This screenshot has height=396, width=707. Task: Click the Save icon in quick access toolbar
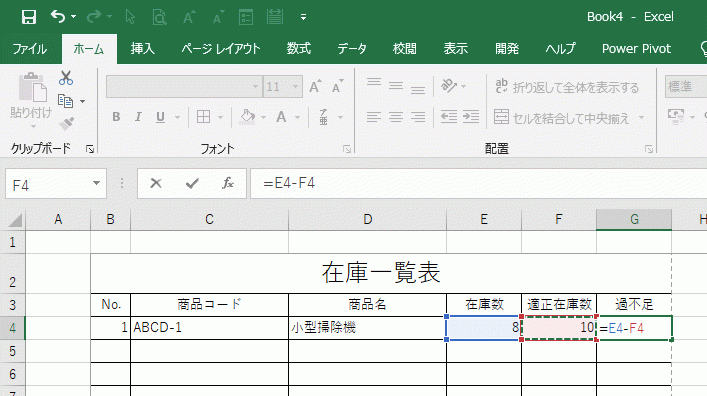[x=29, y=17]
